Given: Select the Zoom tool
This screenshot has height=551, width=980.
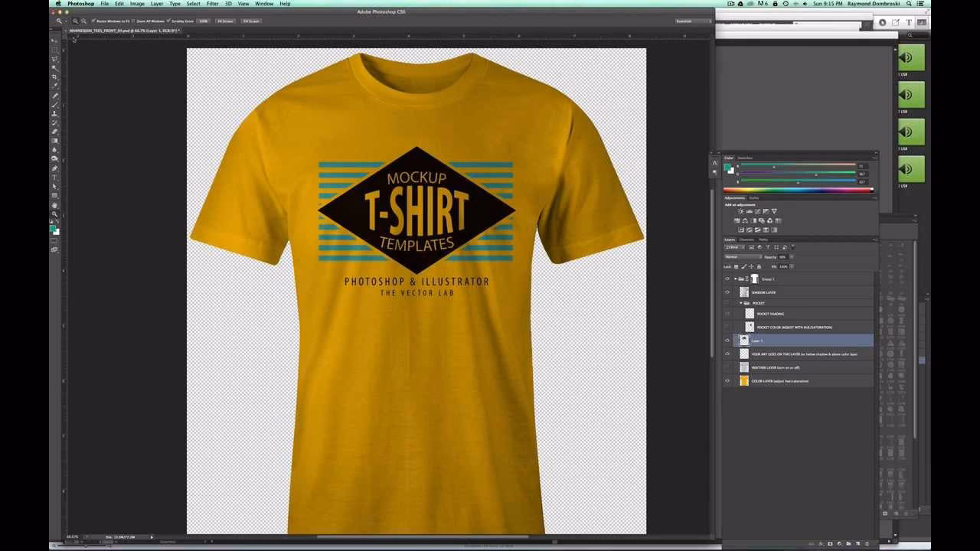Looking at the screenshot, I should point(54,213).
